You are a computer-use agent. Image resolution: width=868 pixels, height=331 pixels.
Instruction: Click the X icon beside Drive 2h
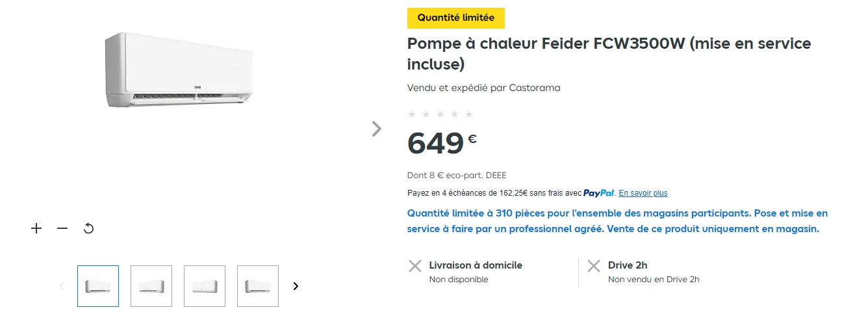point(593,266)
